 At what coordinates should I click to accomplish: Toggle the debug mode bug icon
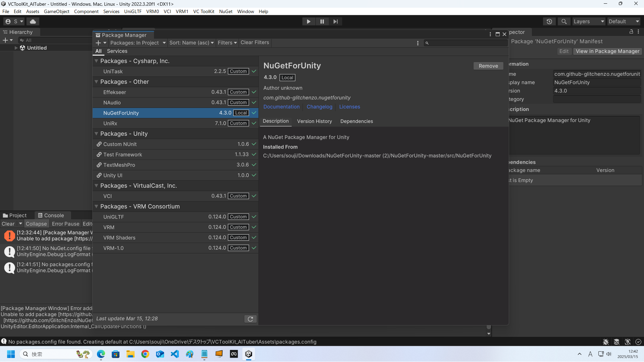coord(606,342)
